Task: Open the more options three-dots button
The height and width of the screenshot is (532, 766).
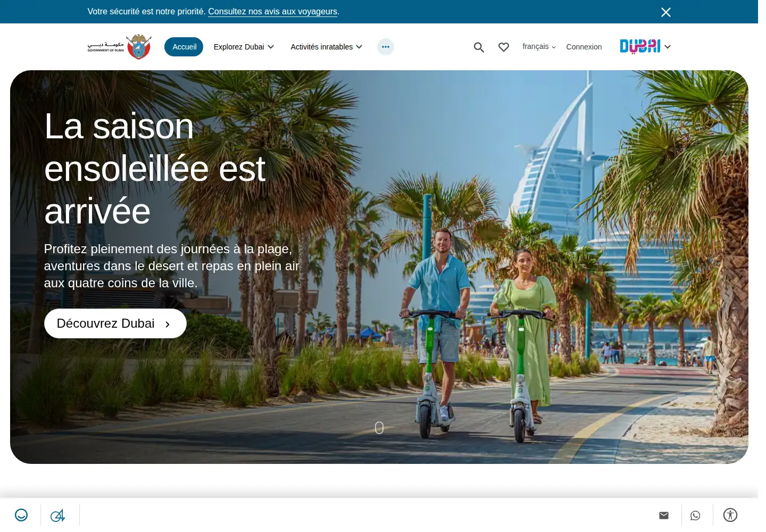Action: tap(386, 47)
